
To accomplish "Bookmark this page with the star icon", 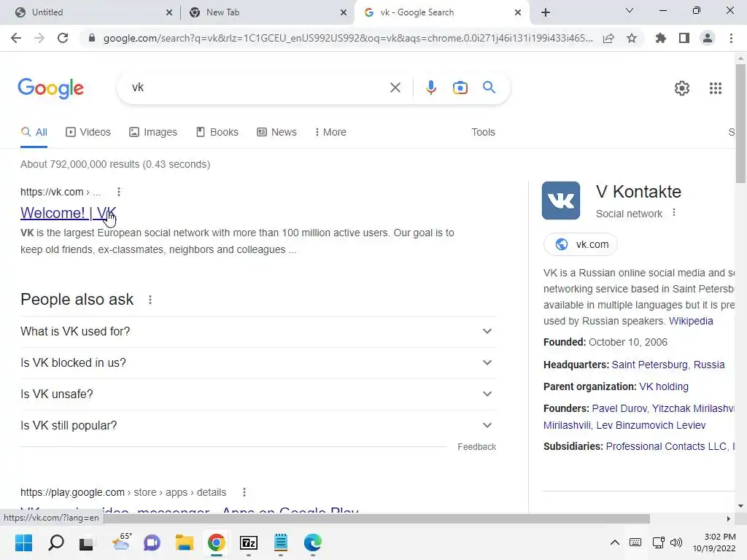I will coord(632,38).
